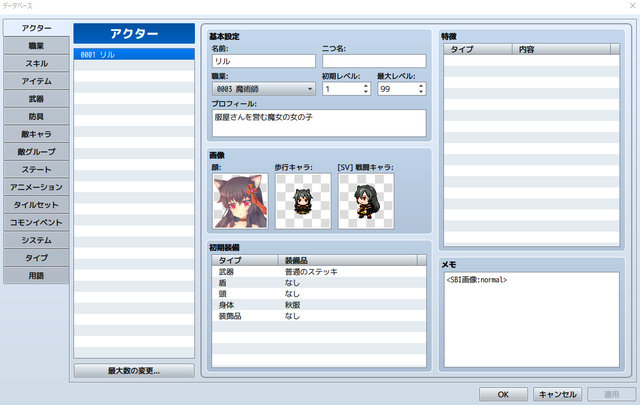The height and width of the screenshot is (405, 640).
Task: Select the 盾 equipment row
Action: tap(319, 283)
